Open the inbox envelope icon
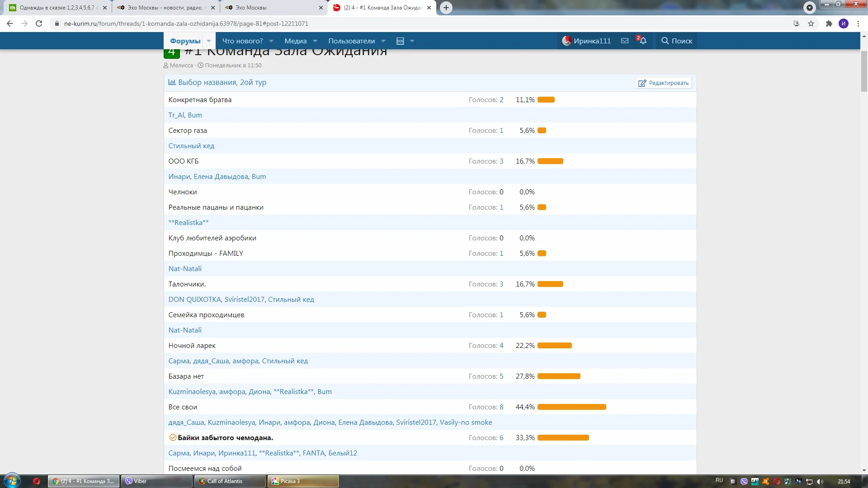The height and width of the screenshot is (488, 868). pyautogui.click(x=624, y=41)
